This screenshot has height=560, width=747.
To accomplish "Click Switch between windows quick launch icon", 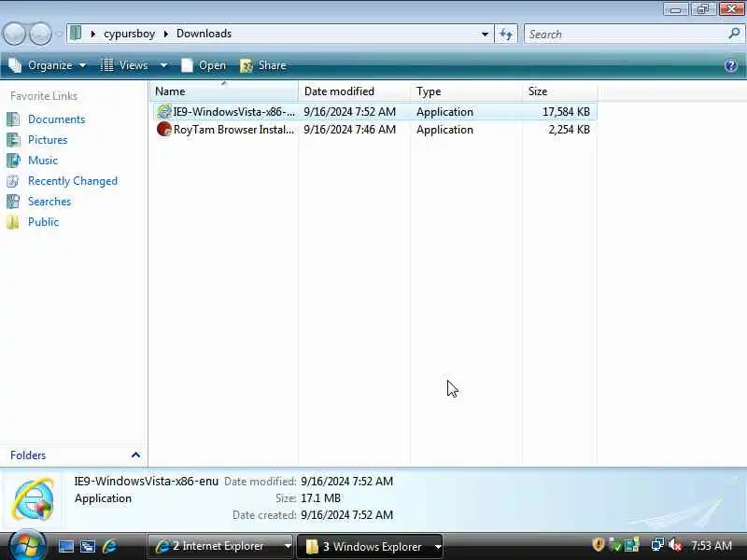I will click(88, 546).
